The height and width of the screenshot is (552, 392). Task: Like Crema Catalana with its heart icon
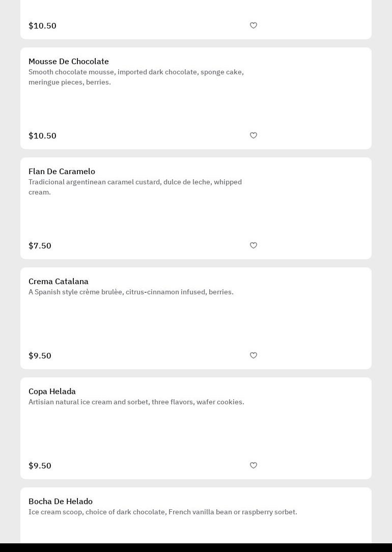coord(254,355)
